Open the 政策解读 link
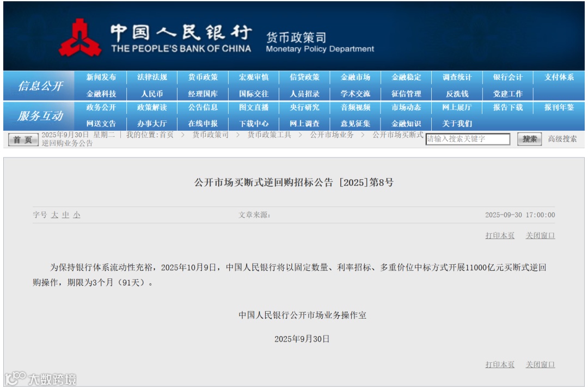 tap(152, 107)
